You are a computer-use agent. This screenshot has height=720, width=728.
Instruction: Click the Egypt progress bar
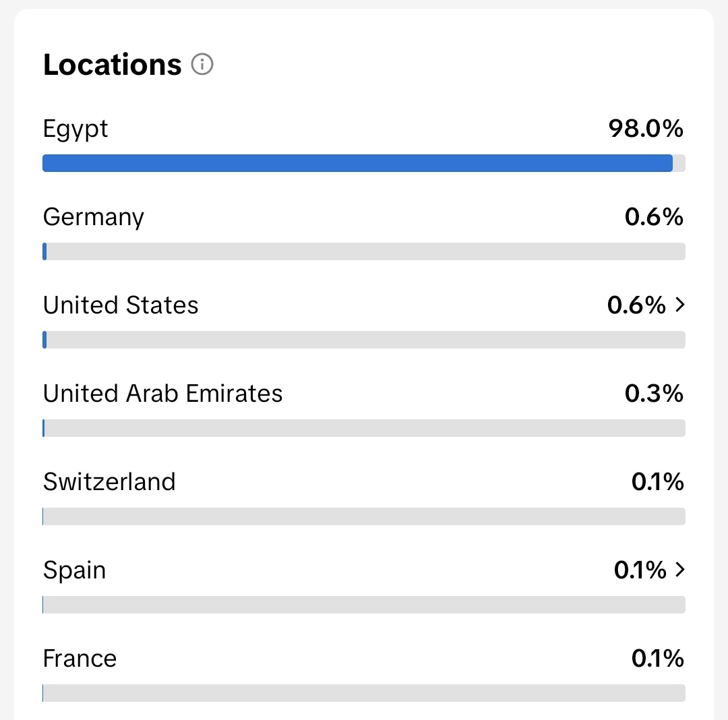pos(364,163)
